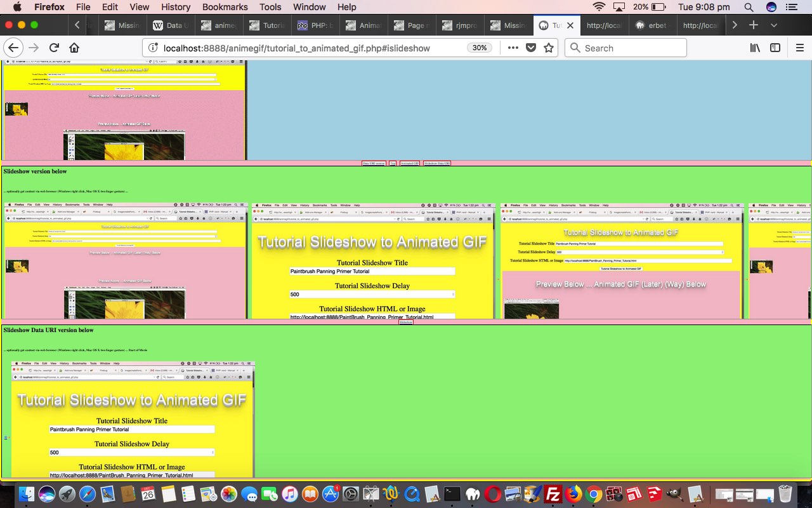This screenshot has width=812, height=508.
Task: Focus the Search input field
Action: pos(632,48)
